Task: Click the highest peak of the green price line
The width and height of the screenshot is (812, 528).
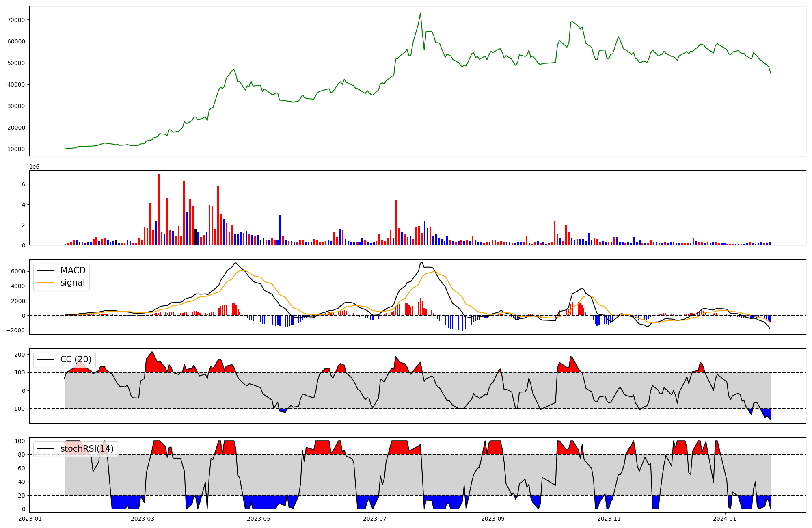Action: click(x=420, y=13)
